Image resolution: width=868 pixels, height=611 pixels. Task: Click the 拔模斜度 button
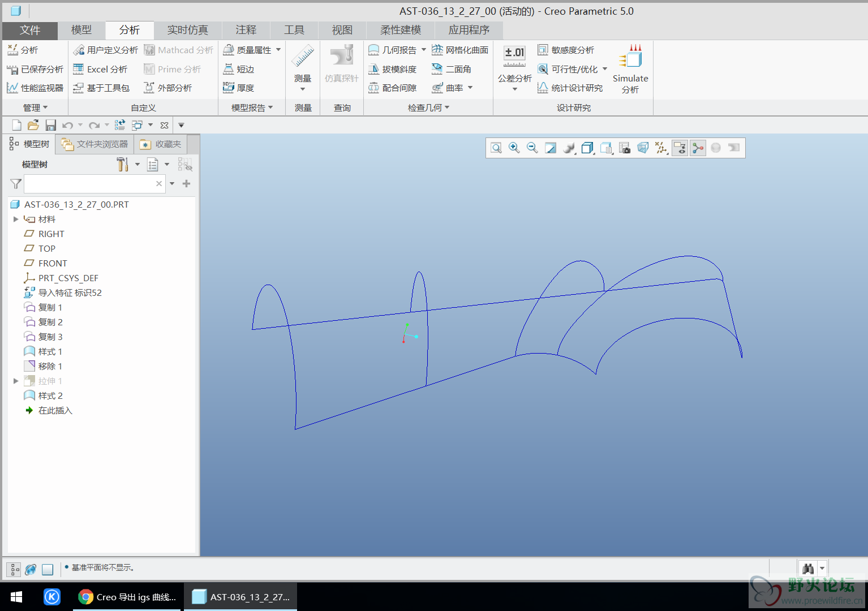[x=392, y=70]
